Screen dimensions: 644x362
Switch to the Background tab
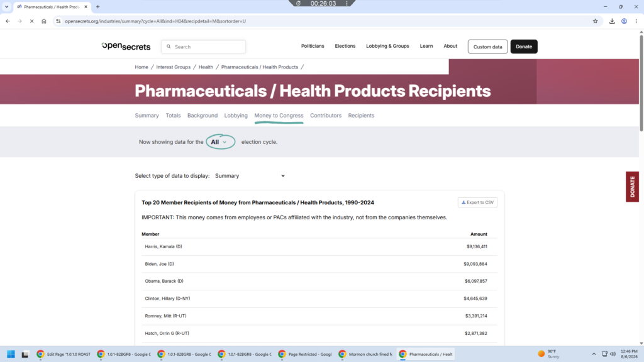coord(203,116)
